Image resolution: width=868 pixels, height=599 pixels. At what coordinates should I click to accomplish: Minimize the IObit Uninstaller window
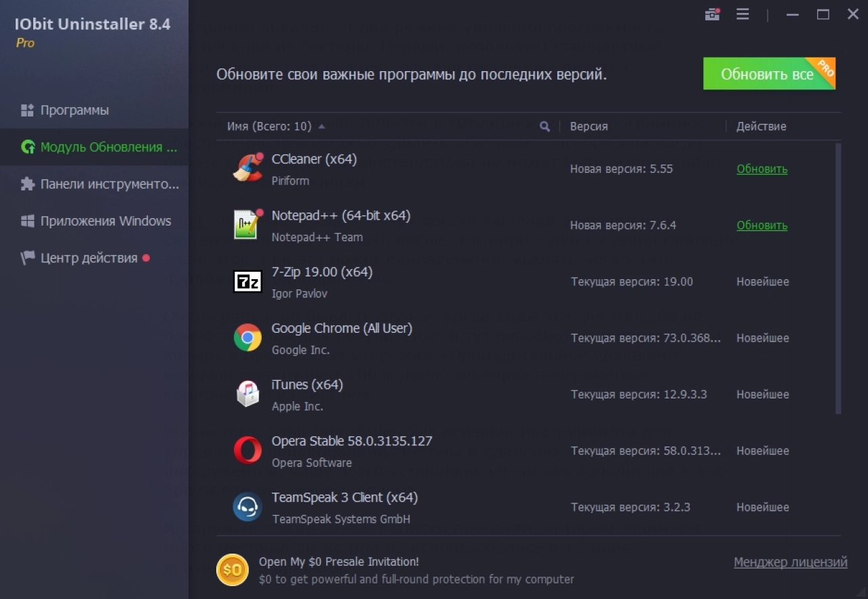click(792, 14)
